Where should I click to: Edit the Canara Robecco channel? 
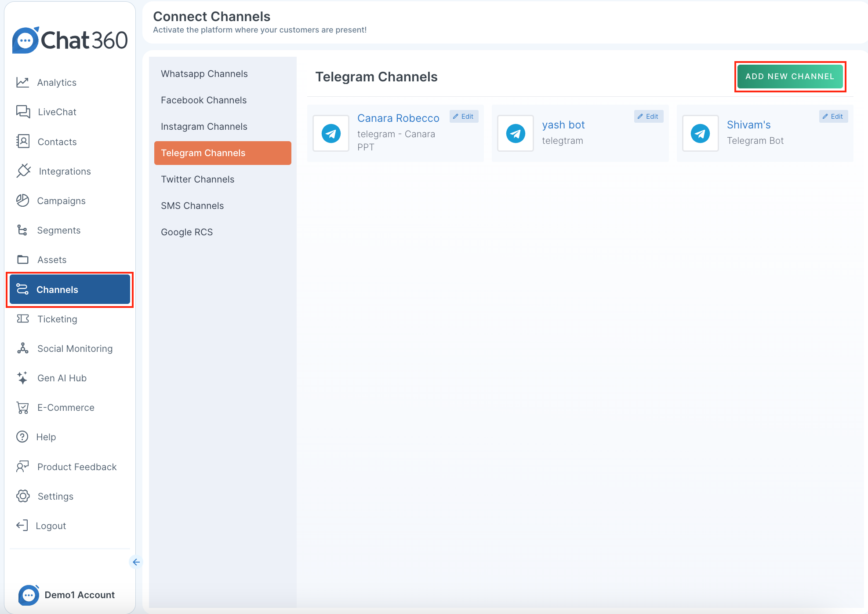(464, 117)
